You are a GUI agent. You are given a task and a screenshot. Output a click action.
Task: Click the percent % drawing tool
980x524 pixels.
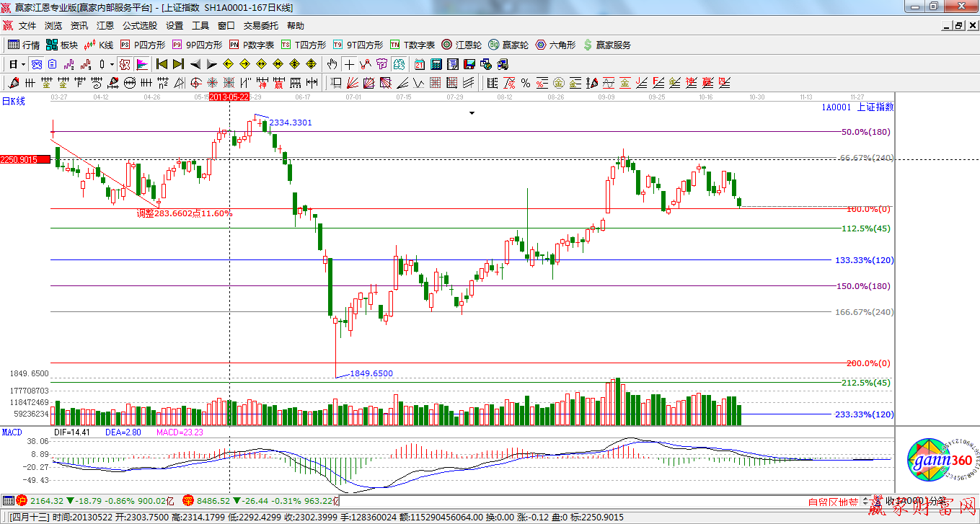point(526,83)
